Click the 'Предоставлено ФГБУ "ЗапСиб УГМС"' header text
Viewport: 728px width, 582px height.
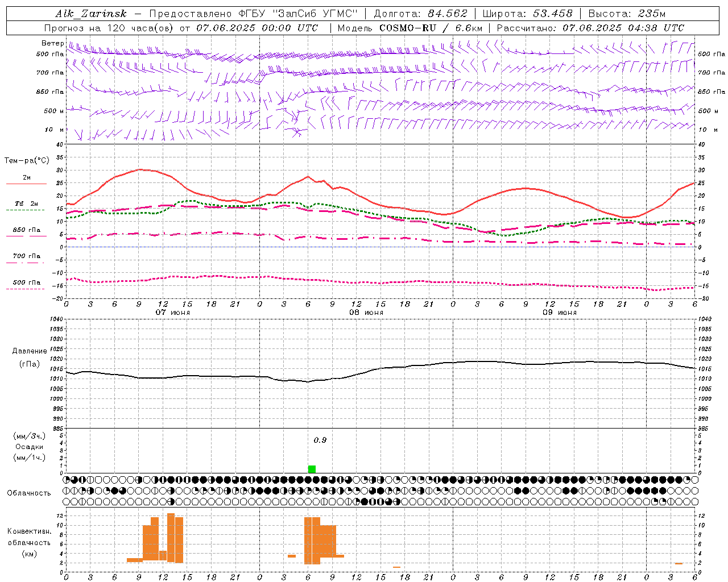pos(253,14)
